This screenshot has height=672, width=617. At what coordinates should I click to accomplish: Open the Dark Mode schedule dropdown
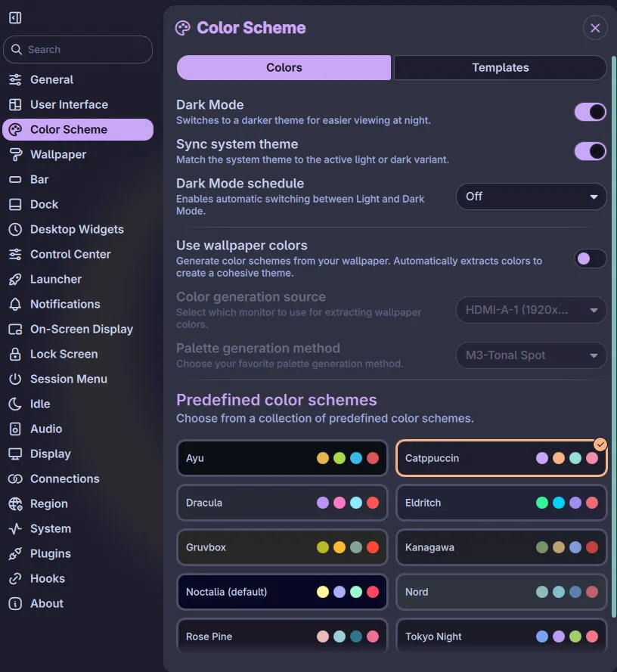tap(532, 197)
